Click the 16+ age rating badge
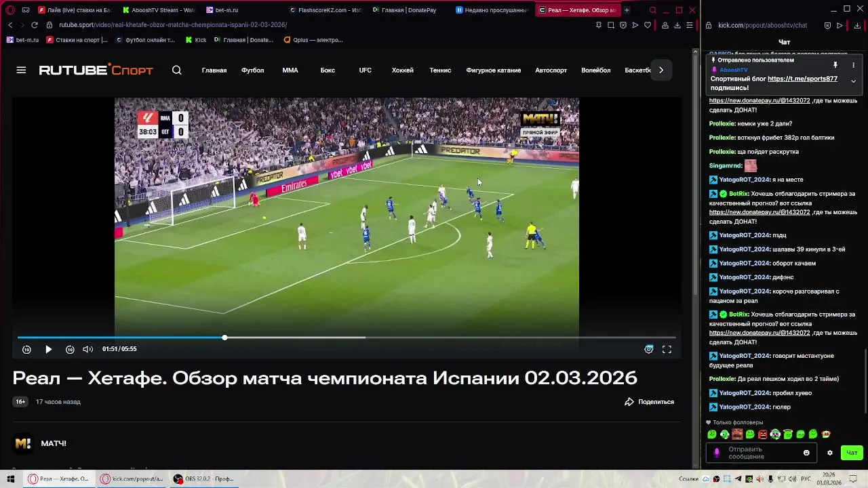Viewport: 868px width, 488px height. click(x=20, y=402)
